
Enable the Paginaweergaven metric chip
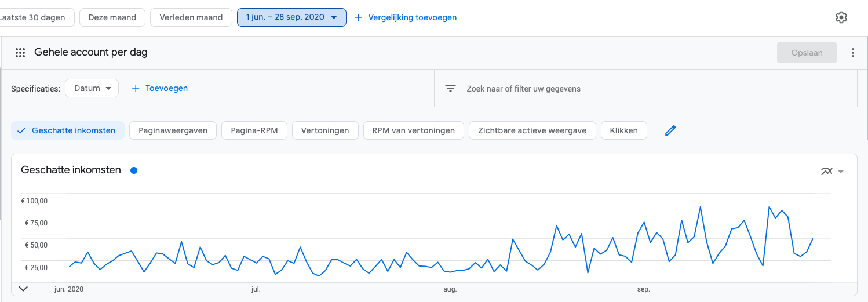pyautogui.click(x=173, y=130)
